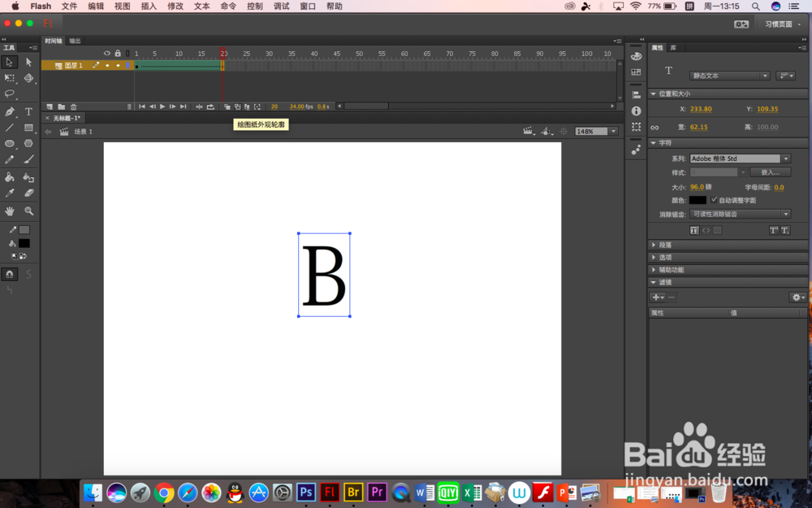Select the Hand tool

click(9, 211)
